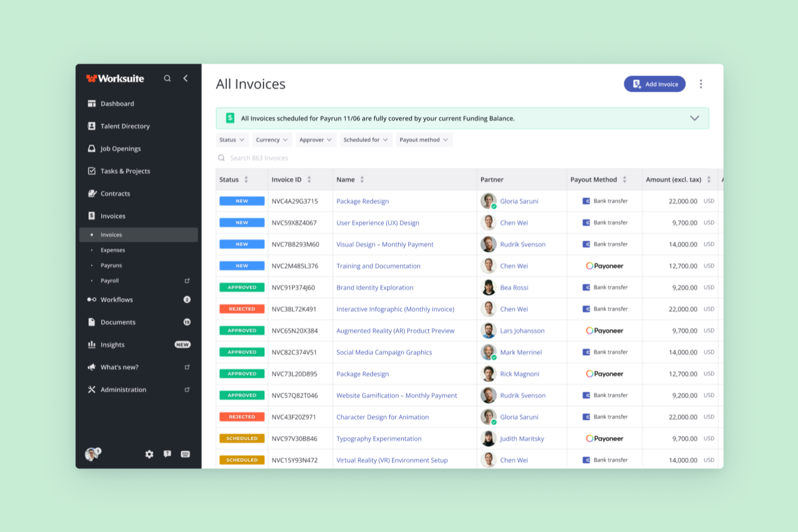Click Payoneer payout for Typography Experimentation row
798x532 pixels.
(x=604, y=438)
